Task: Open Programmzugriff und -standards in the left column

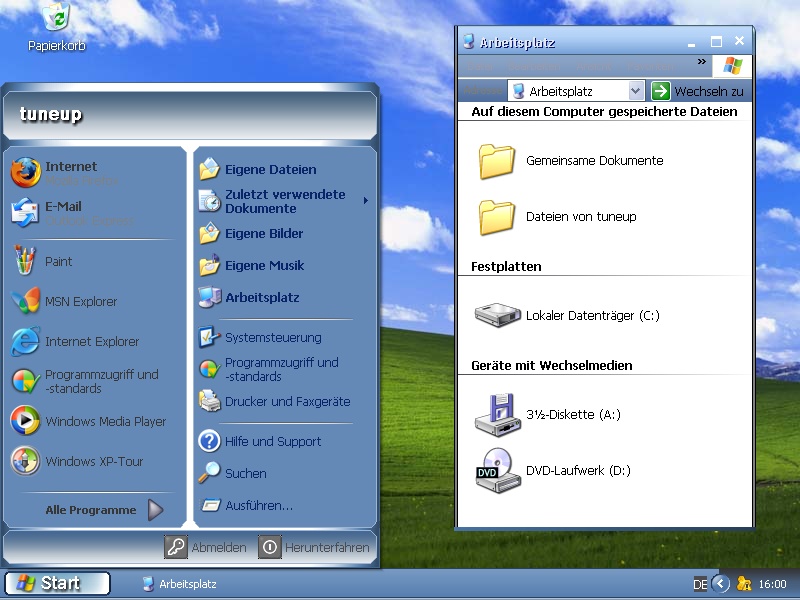Action: point(94,381)
